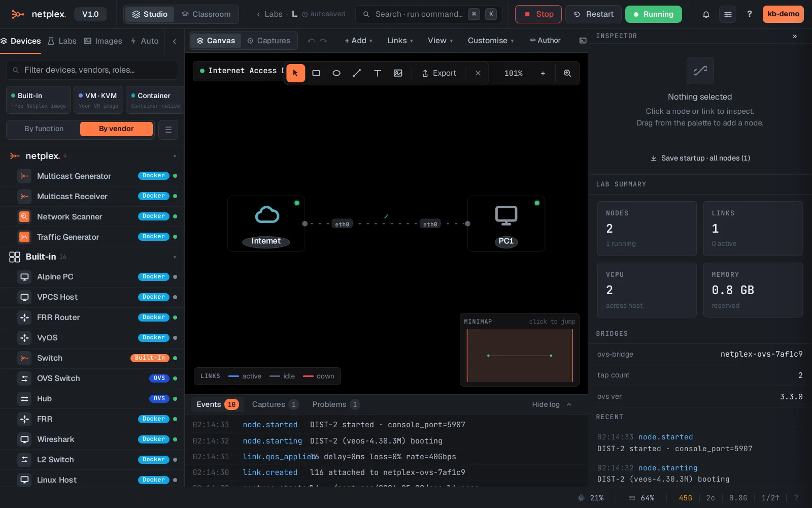This screenshot has height=508, width=812.
Task: Toggle the Built-in image filter
Action: tap(39, 100)
